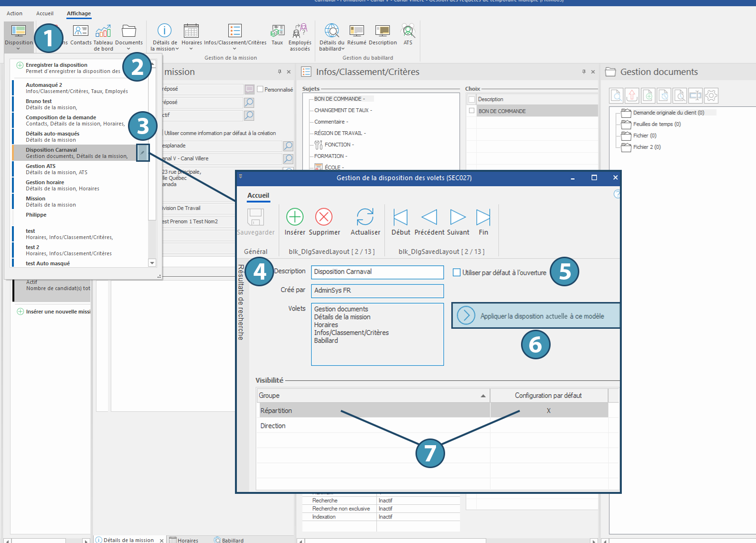Open the Tableau de bord icon
Image resolution: width=756 pixels, height=543 pixels.
[103, 31]
